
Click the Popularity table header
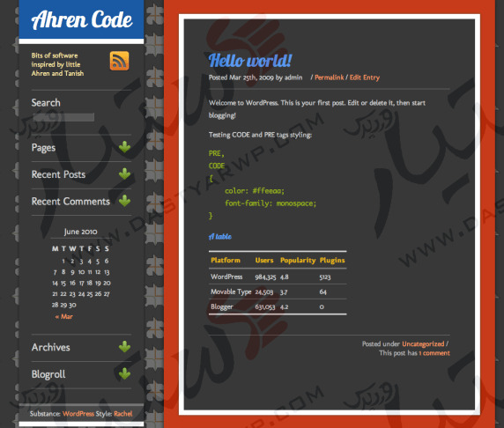[x=298, y=261]
